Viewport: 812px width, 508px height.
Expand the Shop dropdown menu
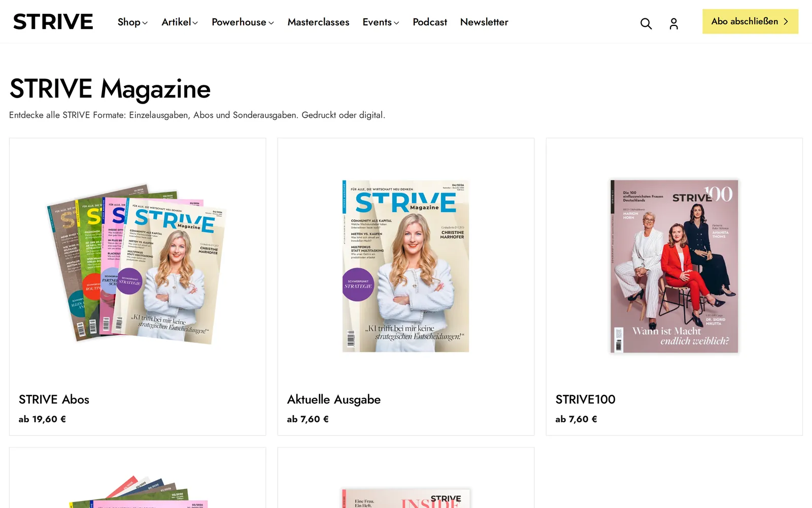pyautogui.click(x=132, y=22)
